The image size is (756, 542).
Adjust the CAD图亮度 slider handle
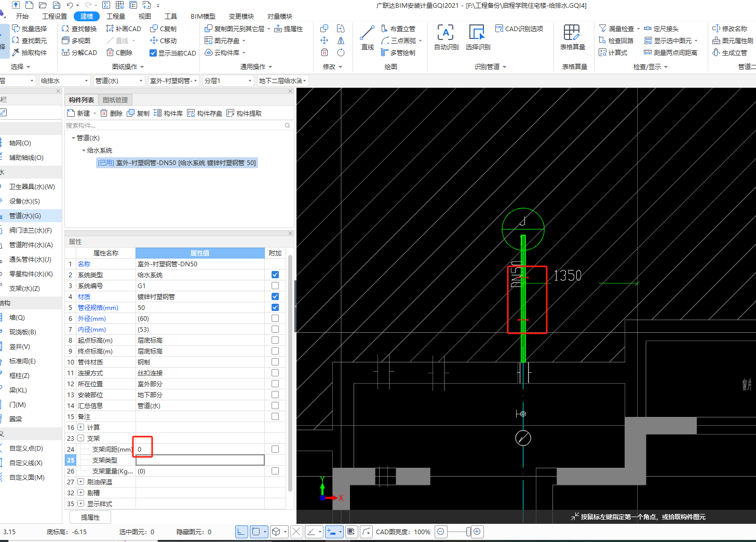coord(468,532)
